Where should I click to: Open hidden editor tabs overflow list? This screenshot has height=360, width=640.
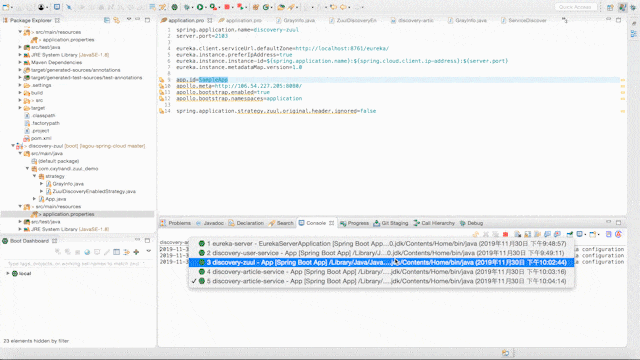tap(564, 20)
